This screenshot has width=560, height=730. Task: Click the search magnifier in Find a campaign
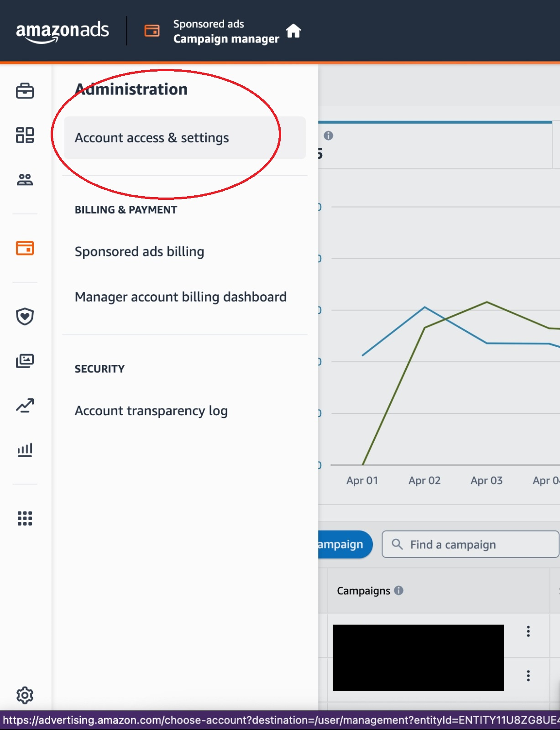coord(398,544)
